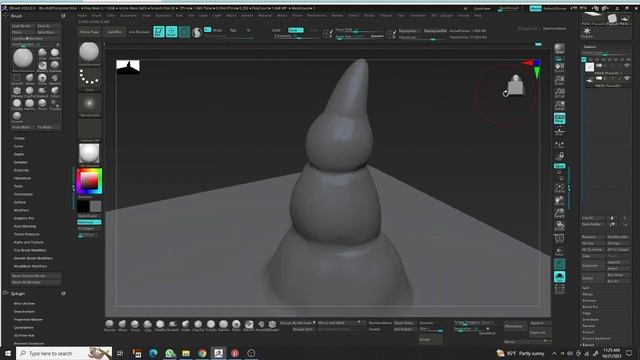Open the Material menu

(265, 16)
